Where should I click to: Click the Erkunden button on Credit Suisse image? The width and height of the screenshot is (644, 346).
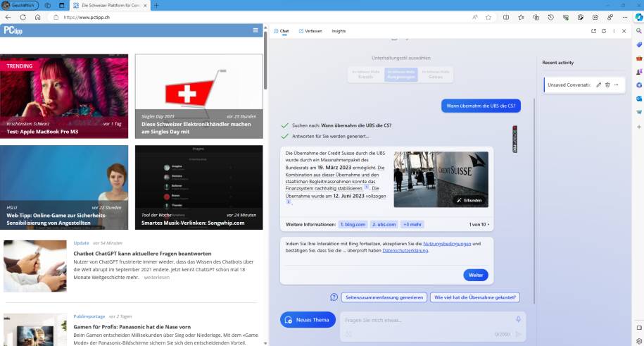click(469, 200)
